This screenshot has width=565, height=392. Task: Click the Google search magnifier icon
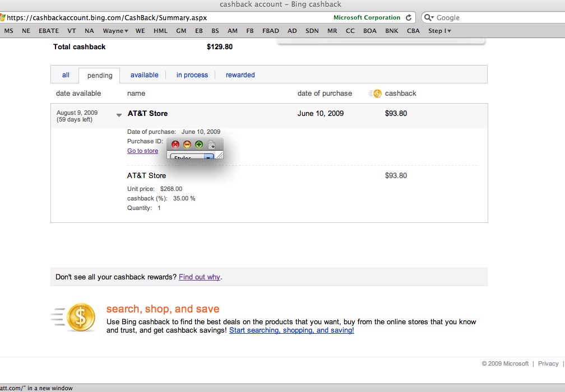[428, 17]
